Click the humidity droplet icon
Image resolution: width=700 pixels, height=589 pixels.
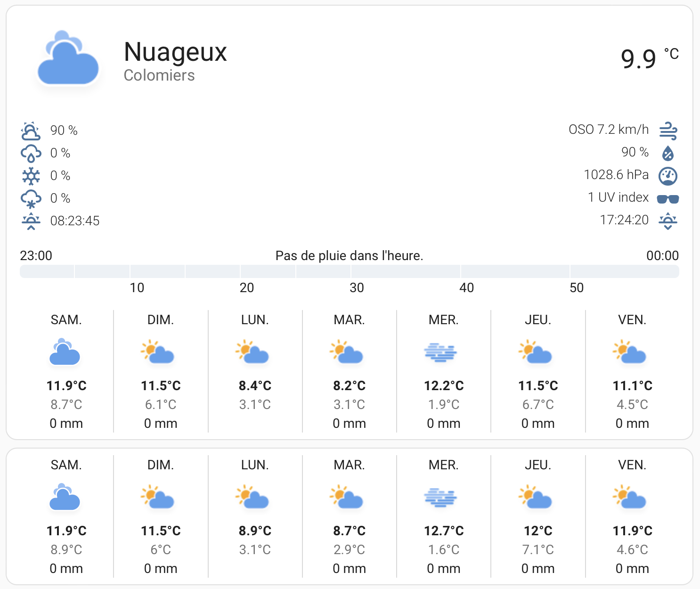coord(668,153)
